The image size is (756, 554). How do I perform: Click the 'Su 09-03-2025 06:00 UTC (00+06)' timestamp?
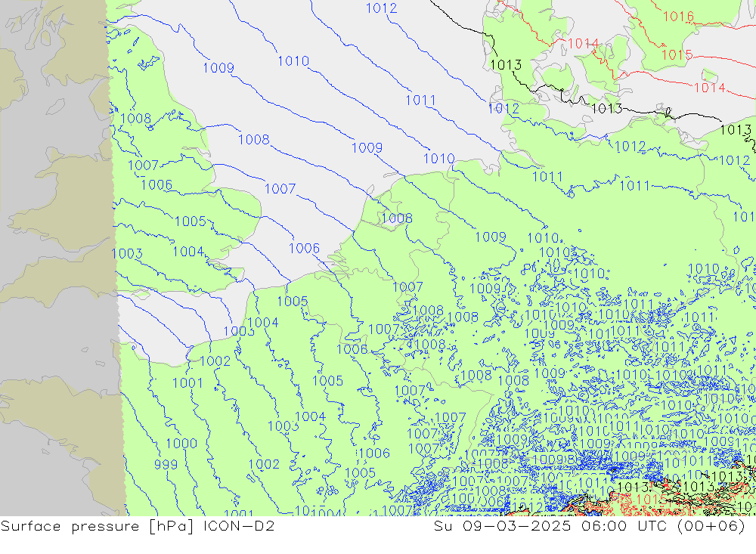tap(590, 526)
